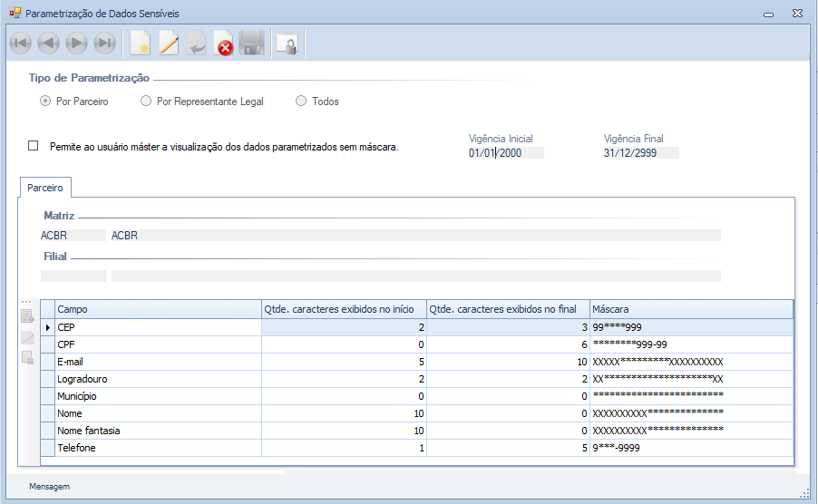Select the Todos radio option
The height and width of the screenshot is (504, 818).
point(301,102)
